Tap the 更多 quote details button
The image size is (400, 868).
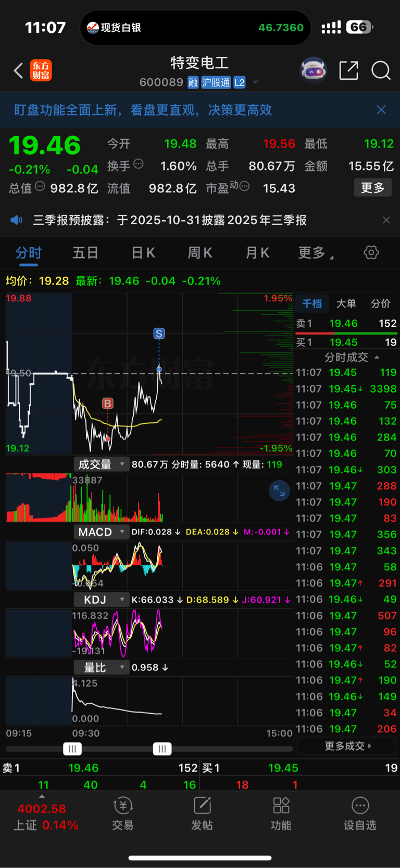[372, 188]
